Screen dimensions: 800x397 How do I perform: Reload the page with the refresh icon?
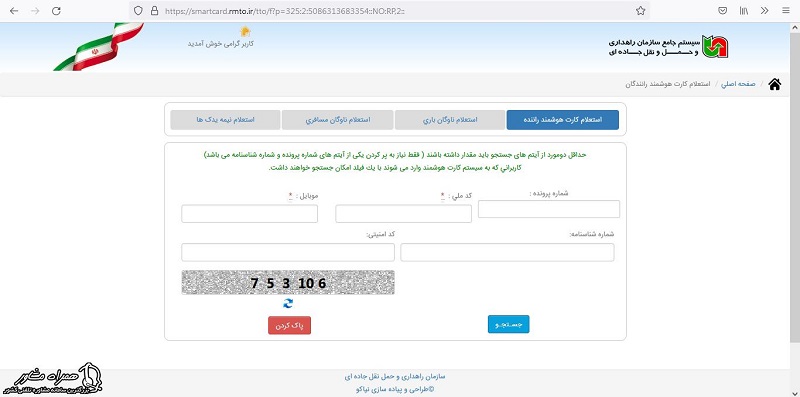57,11
